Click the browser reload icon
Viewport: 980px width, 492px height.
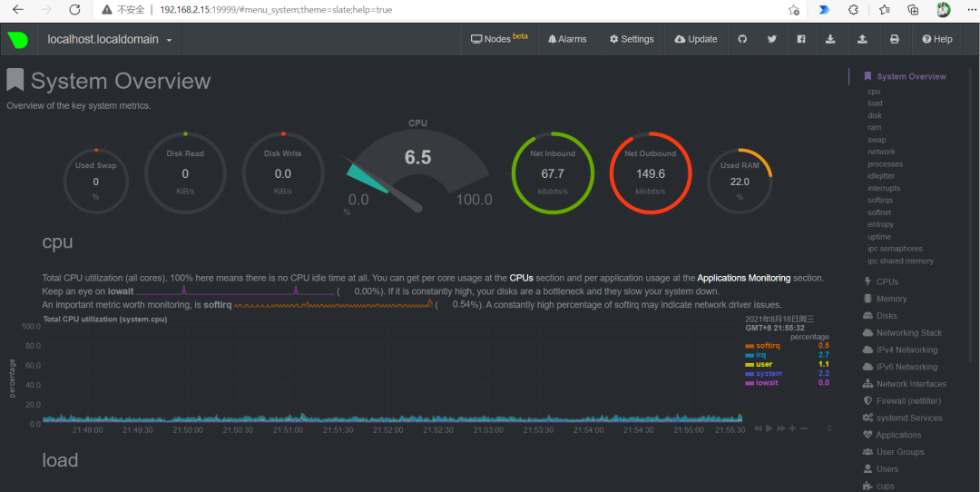(x=74, y=9)
